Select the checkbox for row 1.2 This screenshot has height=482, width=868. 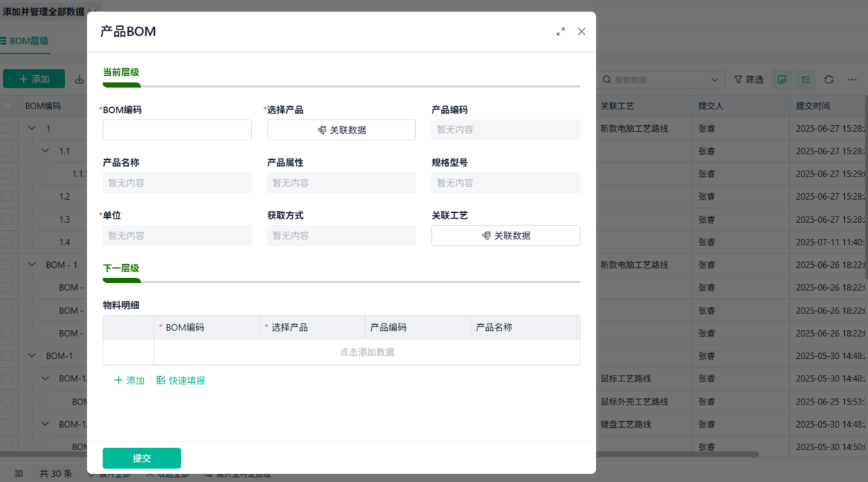click(x=7, y=196)
